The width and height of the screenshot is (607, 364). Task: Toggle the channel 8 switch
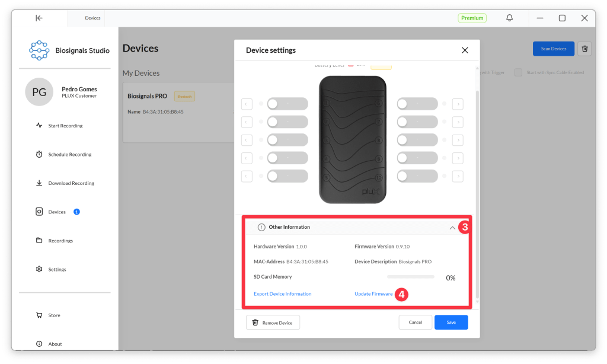pos(417,140)
